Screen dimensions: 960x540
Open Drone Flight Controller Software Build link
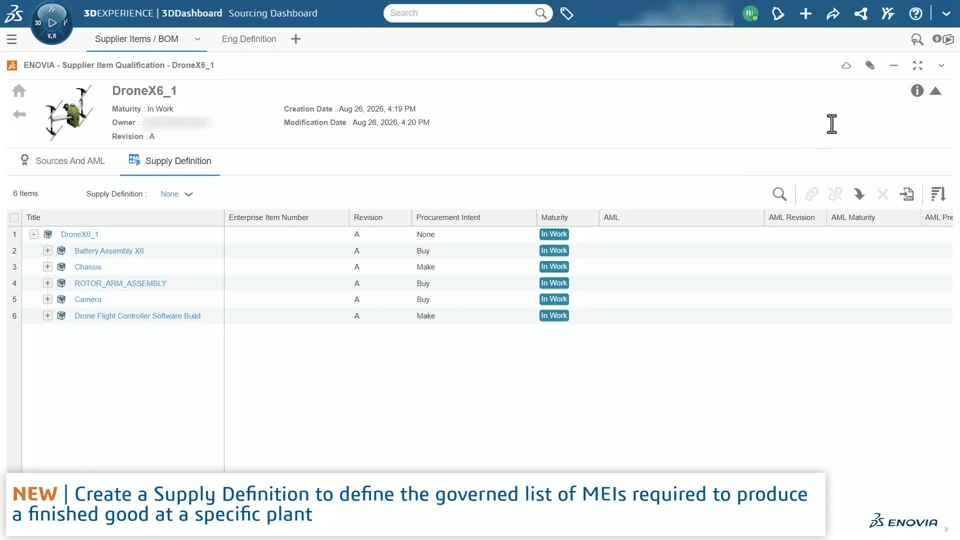click(137, 316)
